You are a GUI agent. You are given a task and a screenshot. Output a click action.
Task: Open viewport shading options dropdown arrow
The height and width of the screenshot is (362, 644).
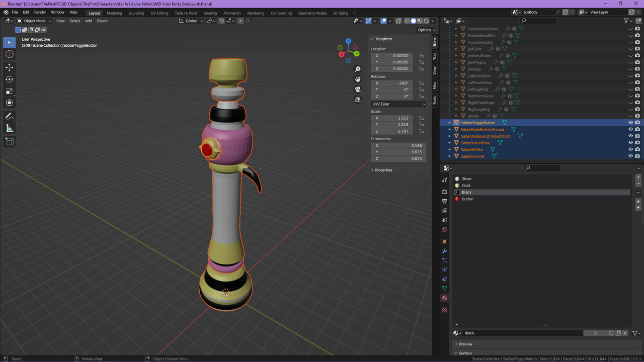pyautogui.click(x=433, y=21)
